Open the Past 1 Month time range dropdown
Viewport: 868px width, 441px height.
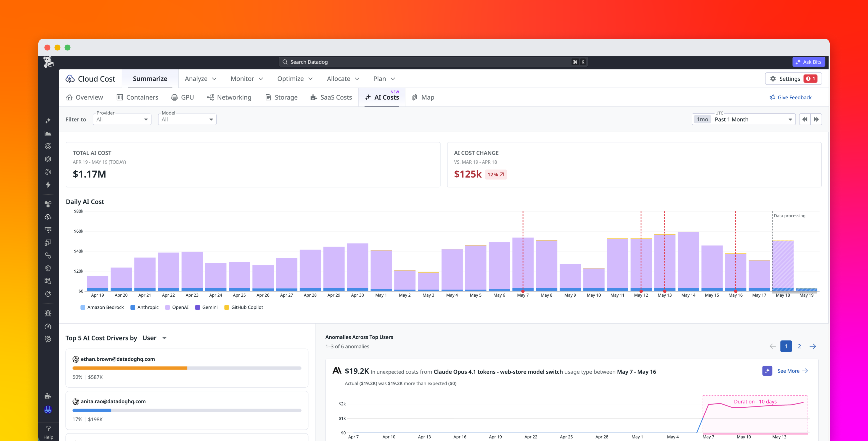pyautogui.click(x=743, y=119)
